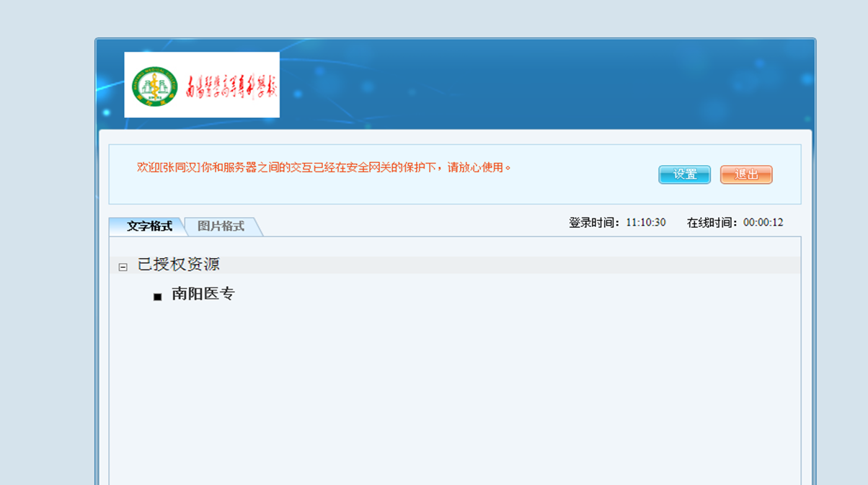
Task: Select the 已授权资源 heading text
Action: click(x=179, y=264)
